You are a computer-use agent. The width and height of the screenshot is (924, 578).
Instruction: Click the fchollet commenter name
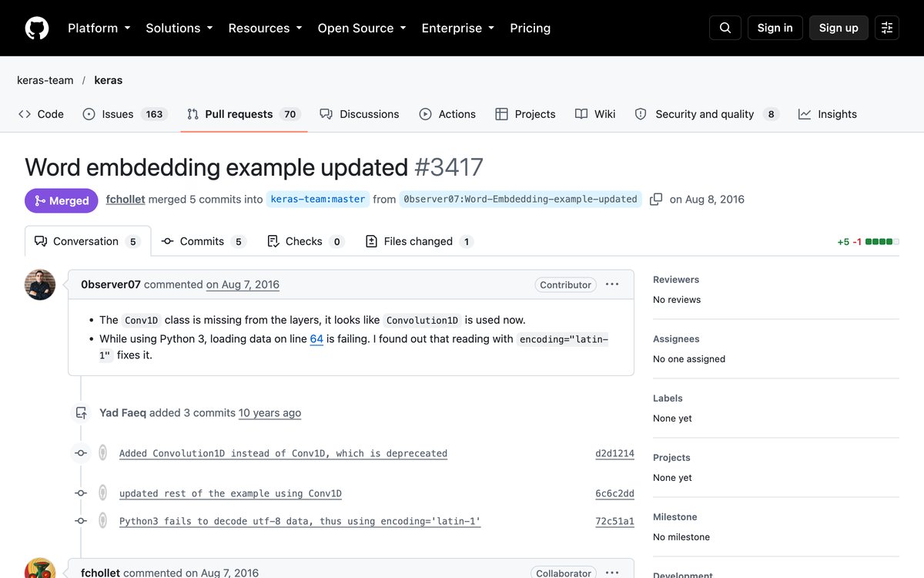coord(100,573)
